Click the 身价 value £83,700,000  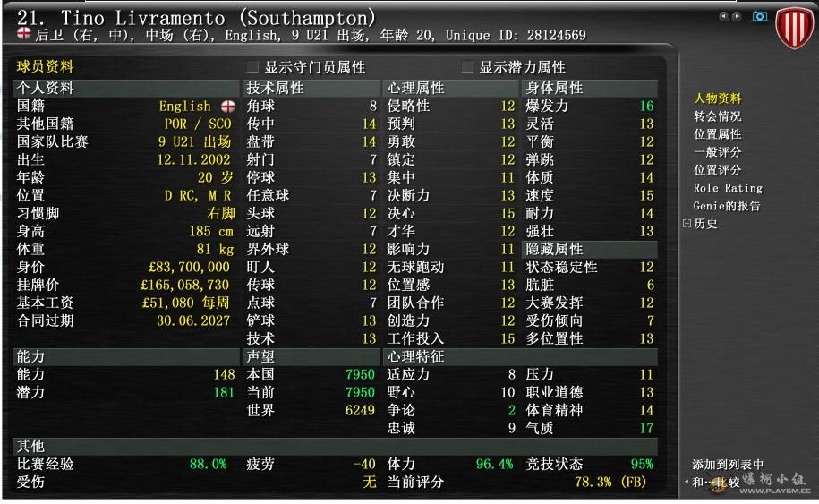(189, 267)
